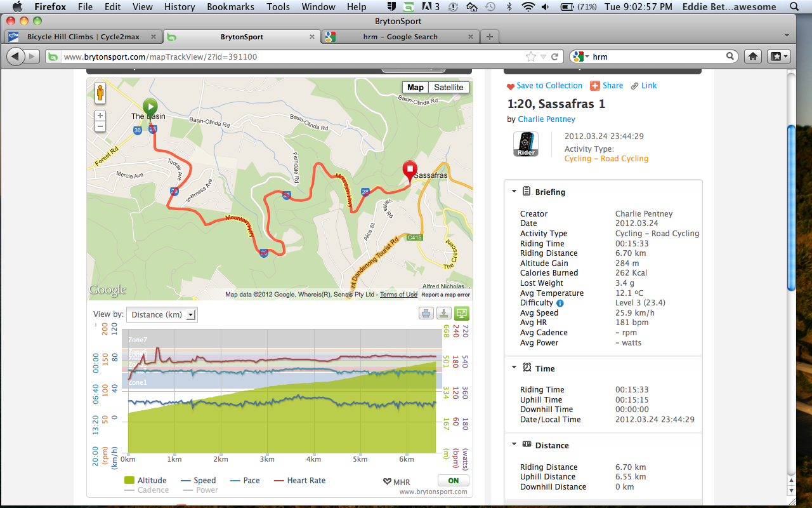Open the green full-screen chart icon
This screenshot has height=508, width=812.
click(x=462, y=313)
